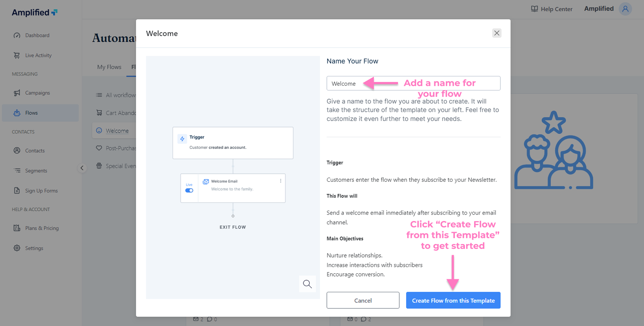644x326 pixels.
Task: Open the user account avatar menu
Action: click(x=625, y=9)
